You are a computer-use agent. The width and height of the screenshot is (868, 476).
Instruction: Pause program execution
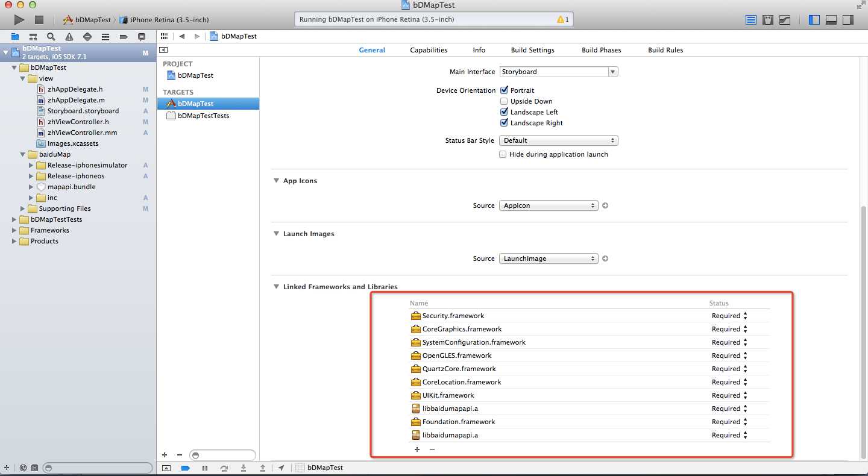(x=205, y=468)
